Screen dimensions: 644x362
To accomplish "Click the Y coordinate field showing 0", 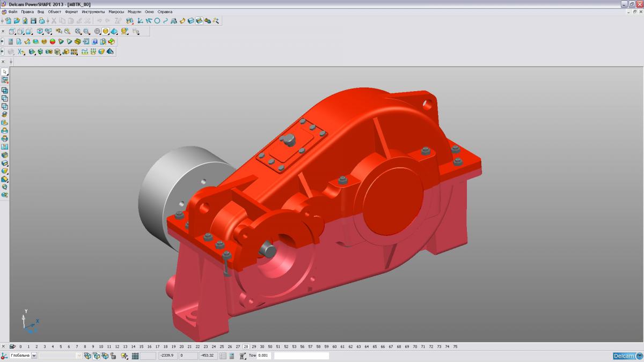I will (188, 356).
